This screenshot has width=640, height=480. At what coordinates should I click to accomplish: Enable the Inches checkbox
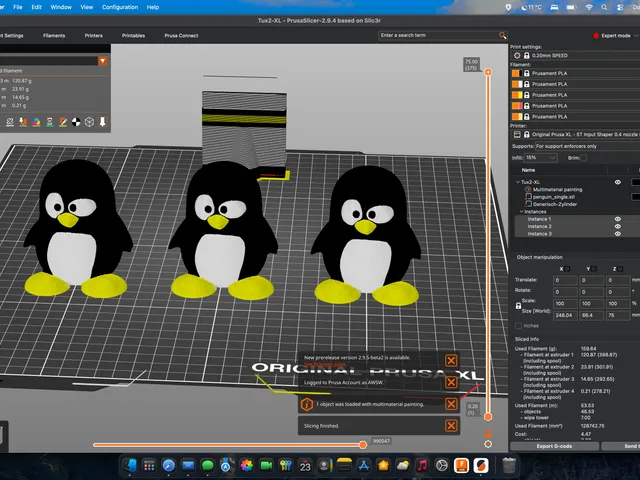pyautogui.click(x=518, y=326)
